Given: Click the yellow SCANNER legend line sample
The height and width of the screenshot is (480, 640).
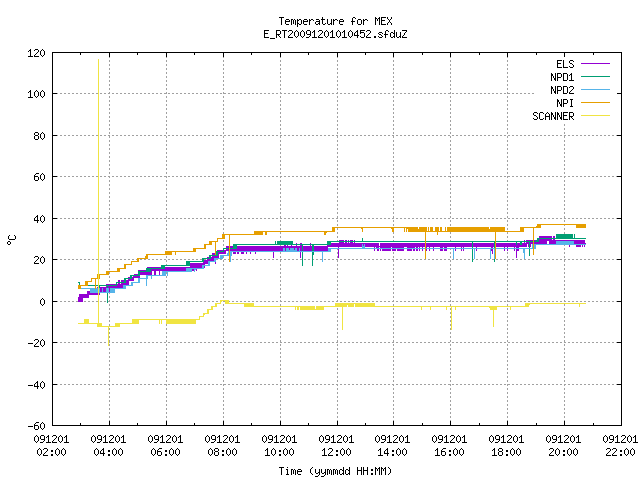Looking at the screenshot, I should [595, 116].
